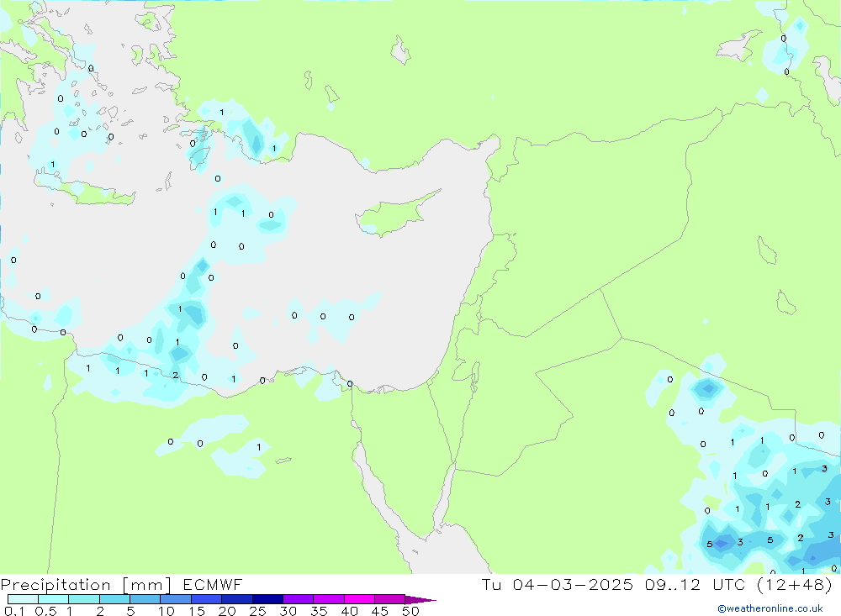The height and width of the screenshot is (616, 841).
Task: Select the 30–35 mm purple legend swatch
Action: coord(298,599)
